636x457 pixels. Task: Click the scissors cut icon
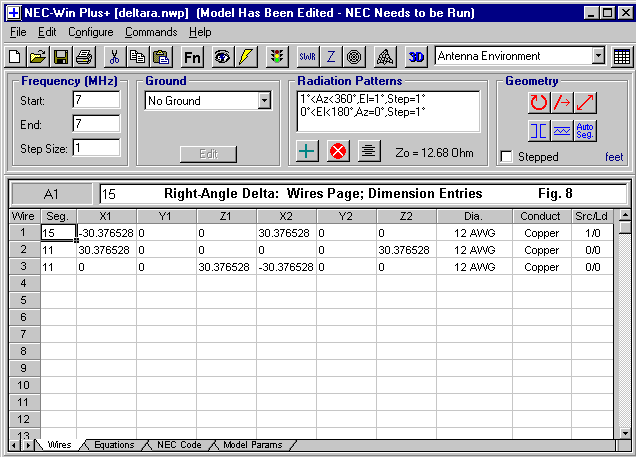(x=114, y=56)
